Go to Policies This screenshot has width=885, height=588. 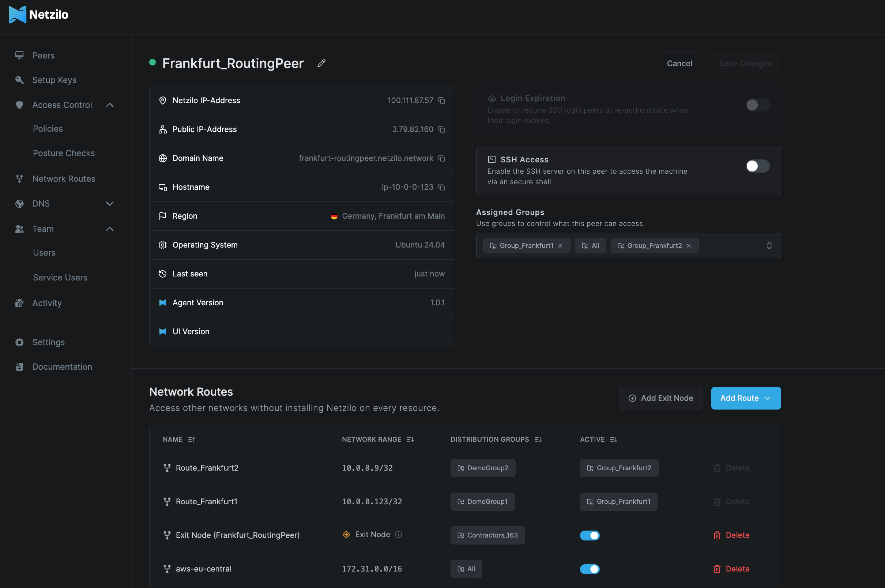48,129
